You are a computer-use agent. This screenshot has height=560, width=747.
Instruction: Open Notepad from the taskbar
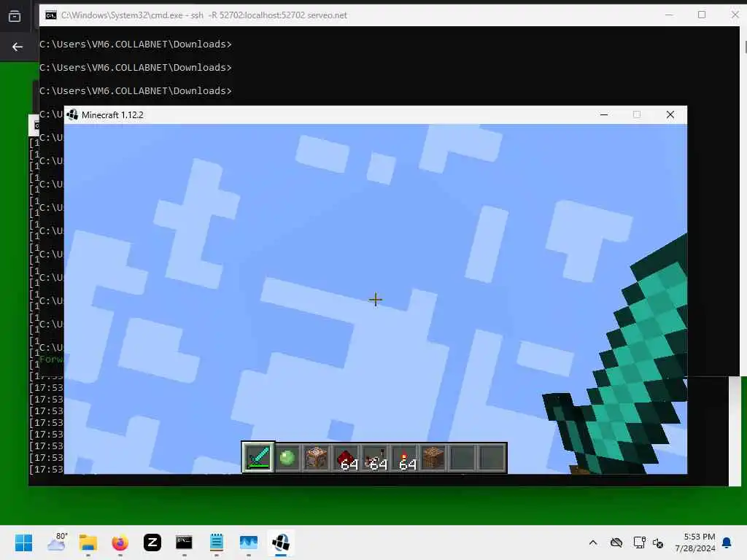216,542
